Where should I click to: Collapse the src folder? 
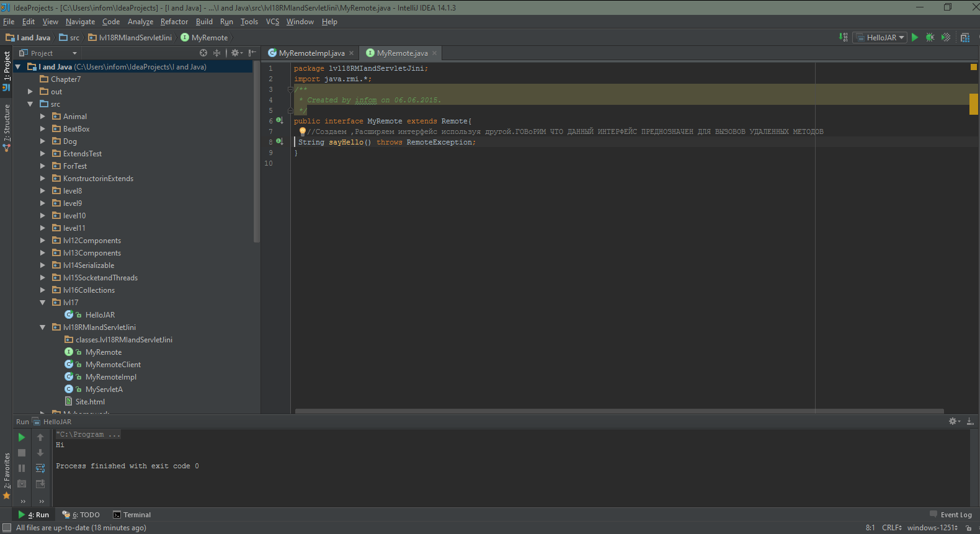click(x=30, y=104)
